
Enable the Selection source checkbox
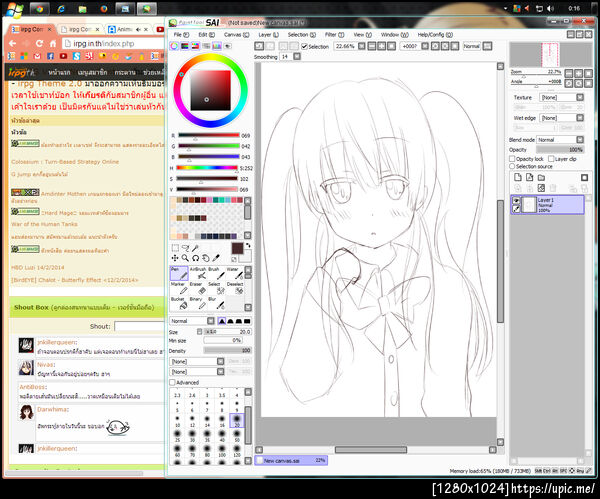point(512,166)
